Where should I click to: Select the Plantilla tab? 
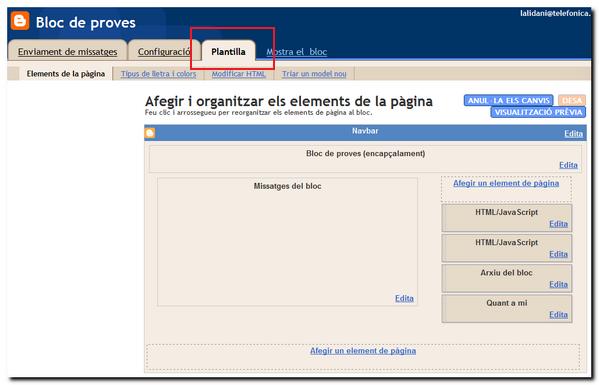[228, 52]
